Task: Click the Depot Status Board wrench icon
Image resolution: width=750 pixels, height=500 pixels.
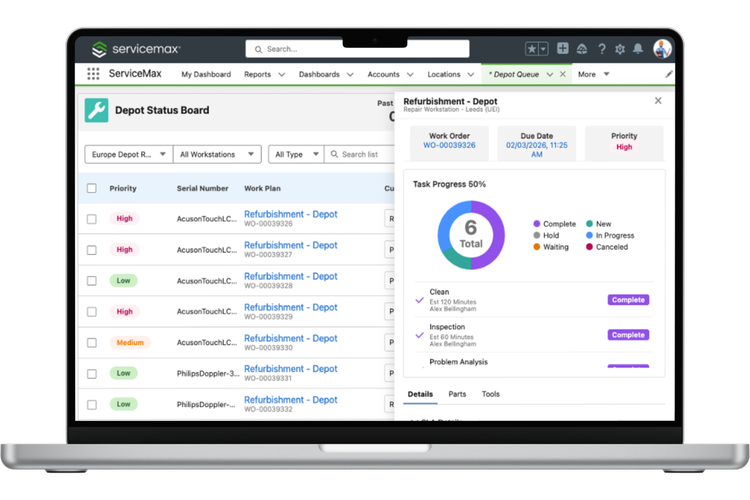Action: pyautogui.click(x=96, y=110)
